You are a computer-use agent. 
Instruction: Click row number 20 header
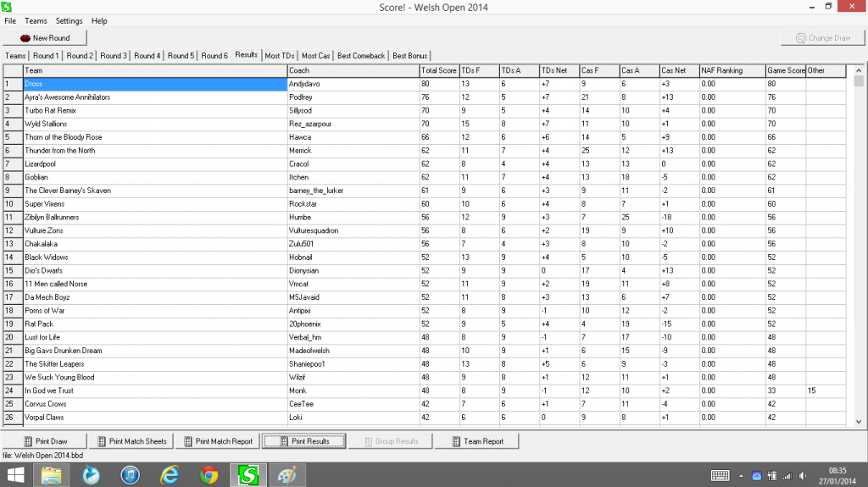(13, 338)
